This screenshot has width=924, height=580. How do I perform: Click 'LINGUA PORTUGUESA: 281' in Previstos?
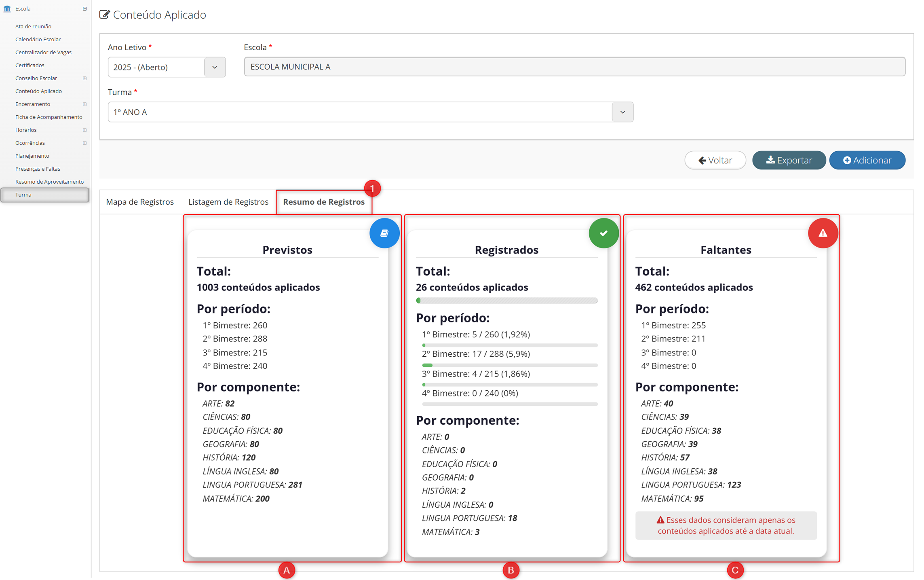(252, 485)
